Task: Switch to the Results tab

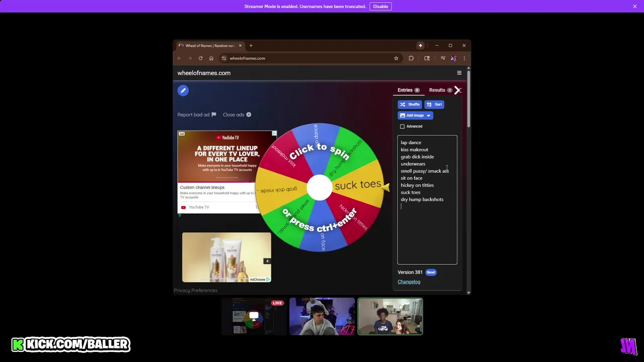Action: [440, 90]
